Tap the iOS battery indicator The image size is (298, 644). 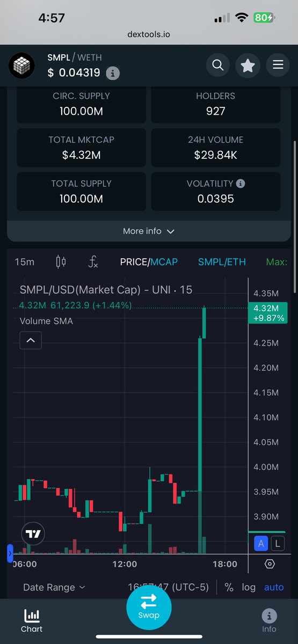(x=265, y=18)
